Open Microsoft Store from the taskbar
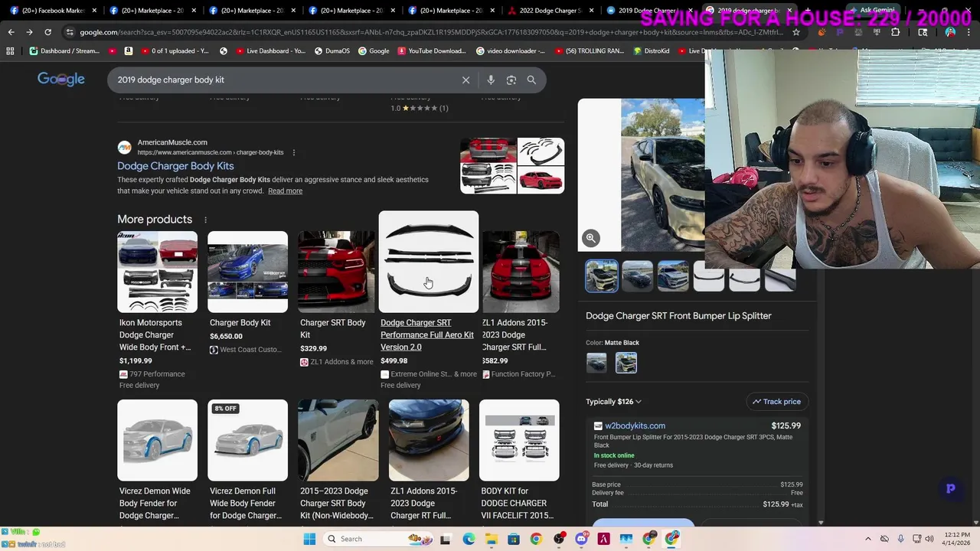 pyautogui.click(x=513, y=539)
